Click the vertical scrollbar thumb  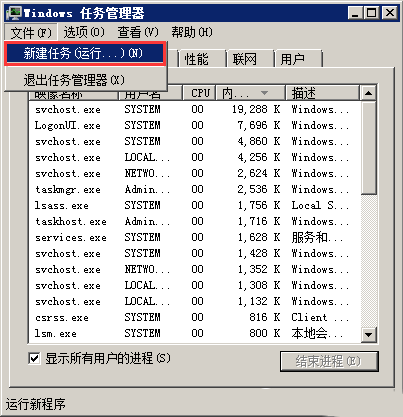[368, 147]
